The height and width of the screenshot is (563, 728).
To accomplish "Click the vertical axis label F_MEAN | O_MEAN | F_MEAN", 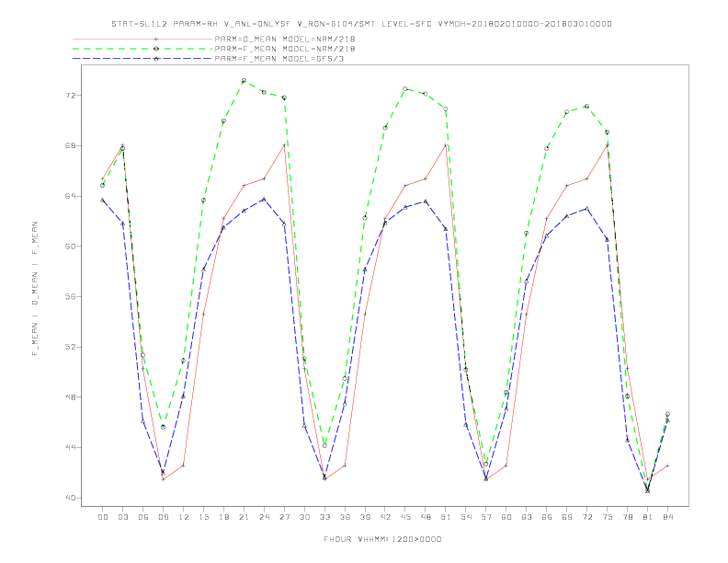I will [35, 289].
